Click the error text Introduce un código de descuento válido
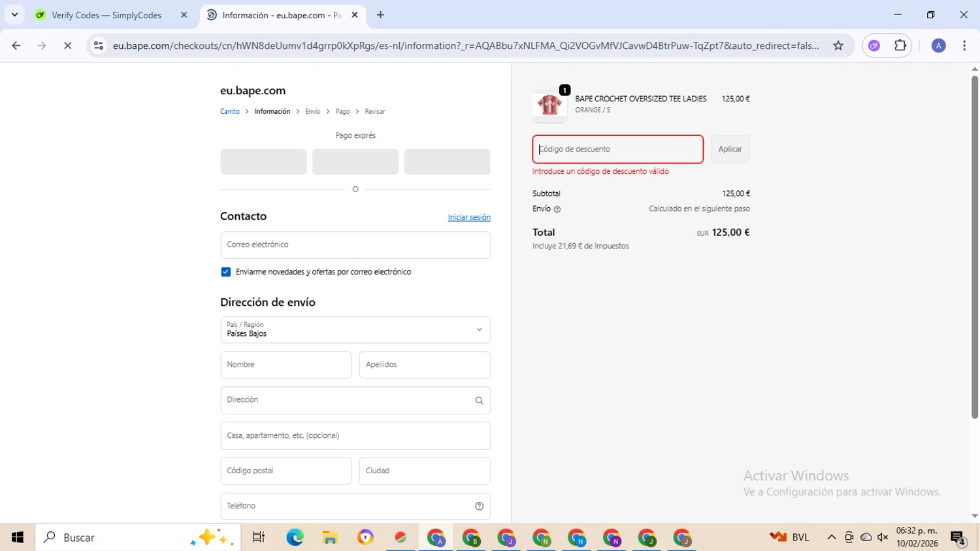The width and height of the screenshot is (980, 551). [x=600, y=171]
